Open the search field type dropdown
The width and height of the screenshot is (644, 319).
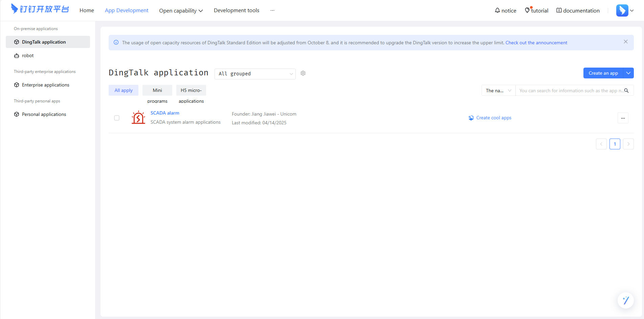pos(498,91)
